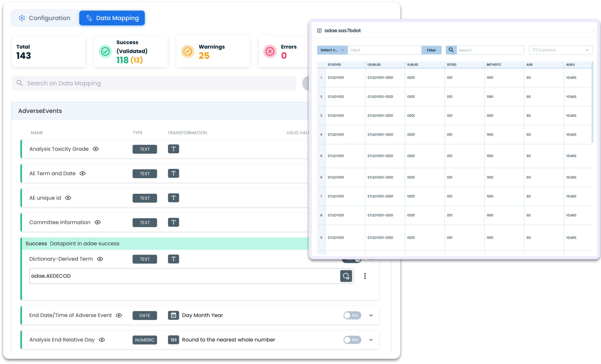
Task: Expand the End Date/Time of Adverse Event row
Action: click(x=371, y=315)
